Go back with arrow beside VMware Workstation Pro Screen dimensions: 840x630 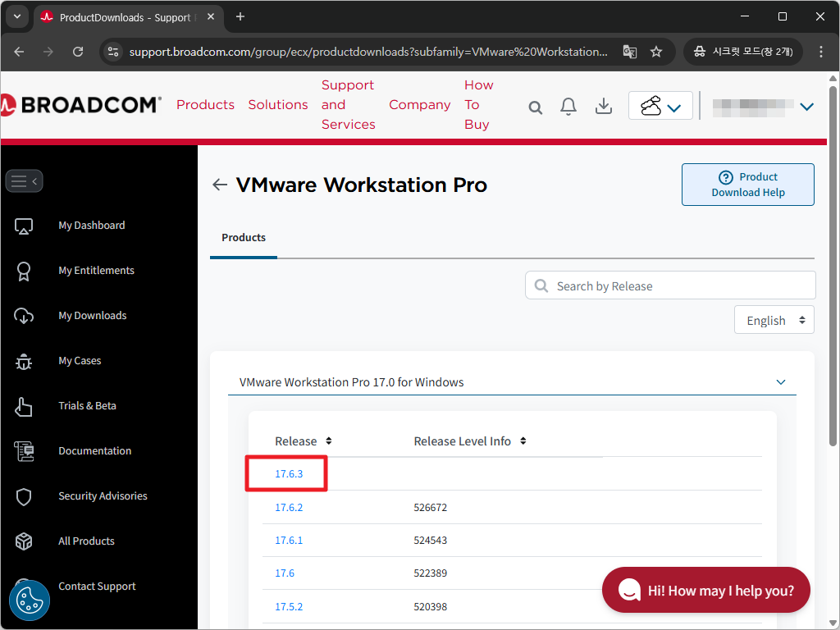(220, 185)
